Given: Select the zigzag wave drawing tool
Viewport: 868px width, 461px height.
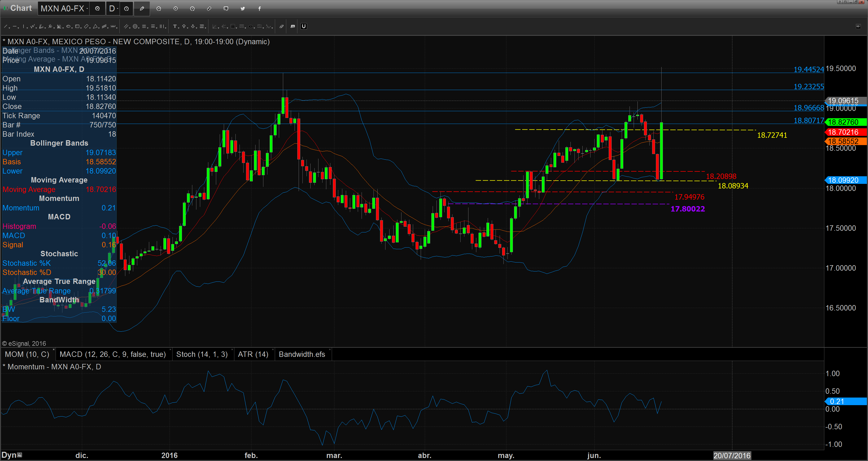Looking at the screenshot, I should (32, 26).
